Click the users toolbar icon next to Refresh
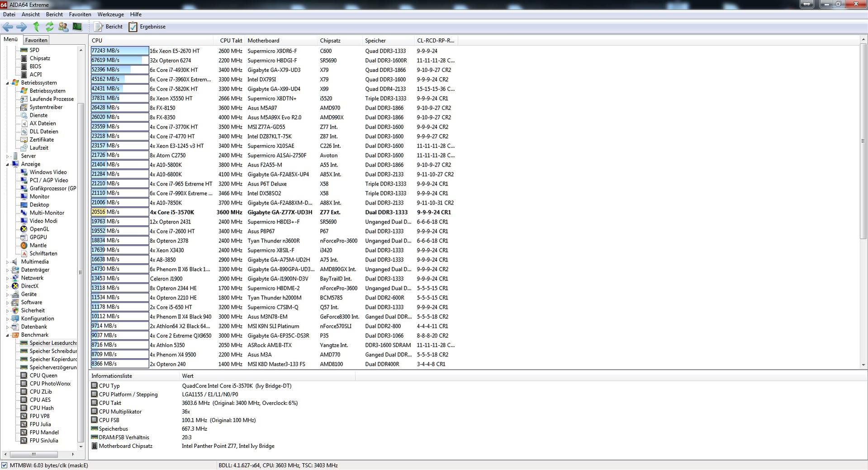Screen dimensions: 868x470 63,27
